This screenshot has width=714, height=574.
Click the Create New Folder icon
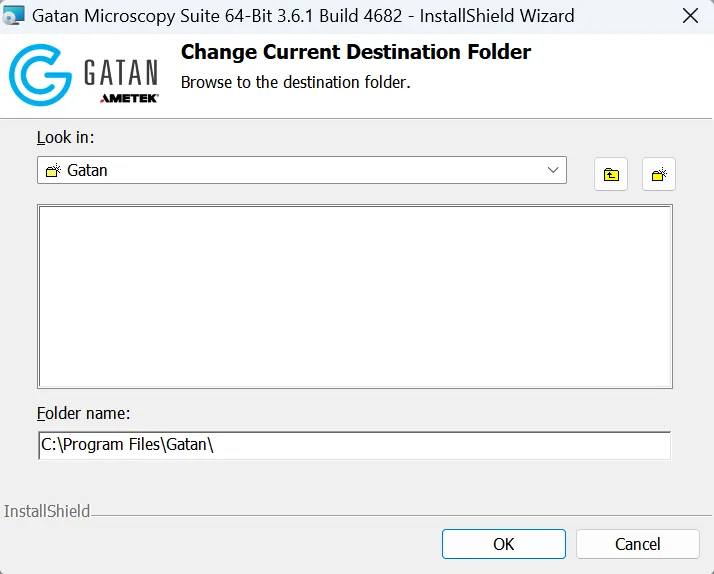click(659, 174)
